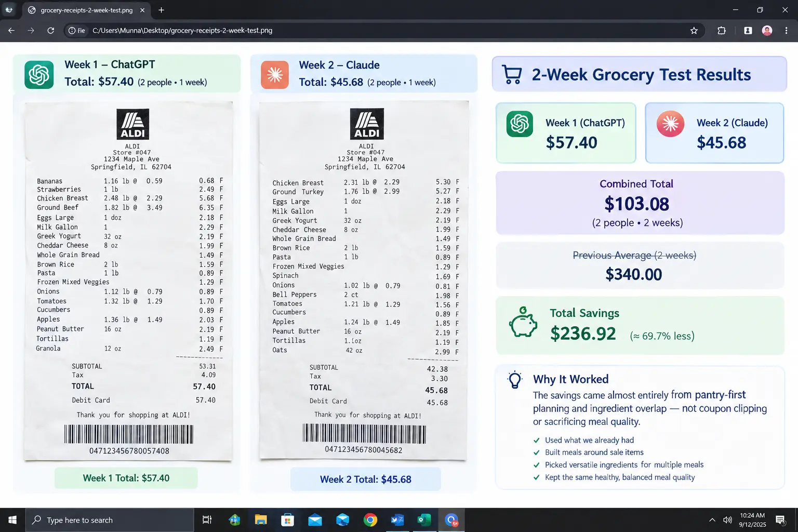Click the (≈ 69.7% less) text

tap(662, 336)
